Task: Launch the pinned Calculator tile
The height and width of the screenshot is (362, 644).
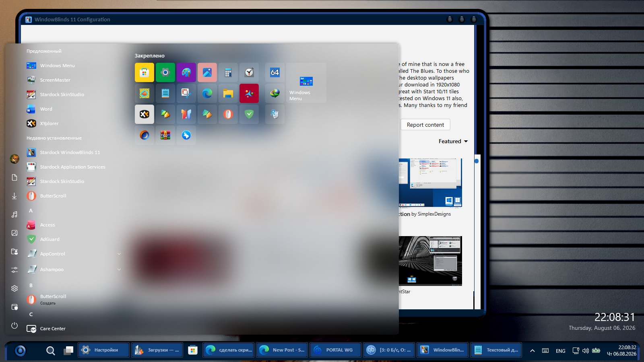Action: pos(228,72)
